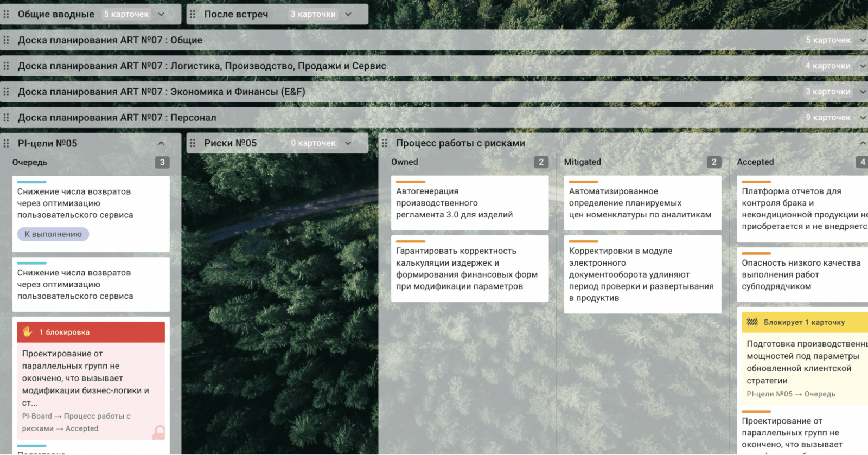Viewport: 868px width, 455px height.
Task: Click the drag handle of the Экономика и Финансы lane
Action: point(7,92)
